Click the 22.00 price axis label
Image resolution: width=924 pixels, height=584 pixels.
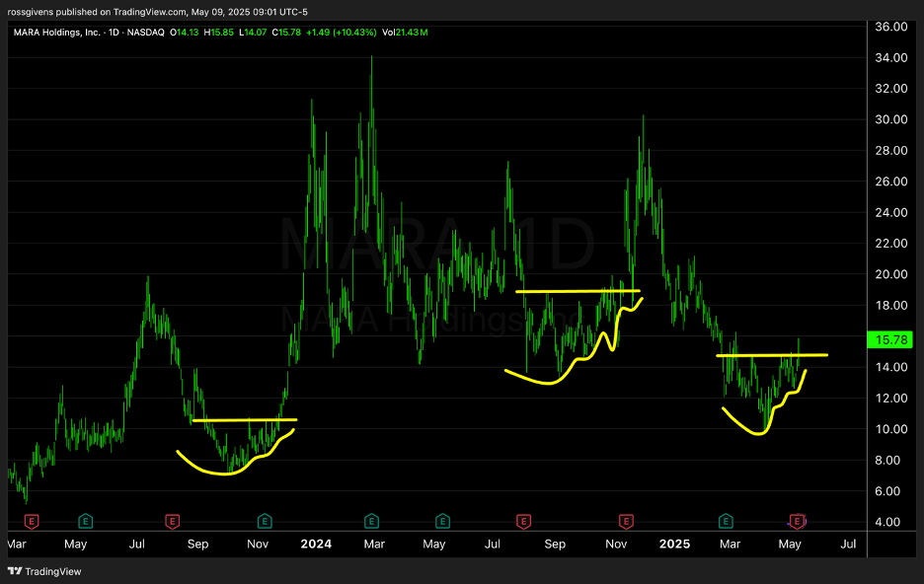click(x=891, y=243)
